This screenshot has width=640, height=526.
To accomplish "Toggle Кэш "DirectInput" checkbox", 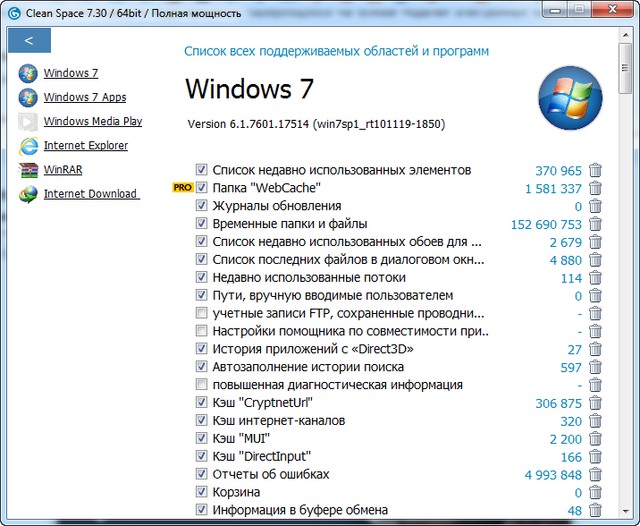I will pyautogui.click(x=202, y=457).
